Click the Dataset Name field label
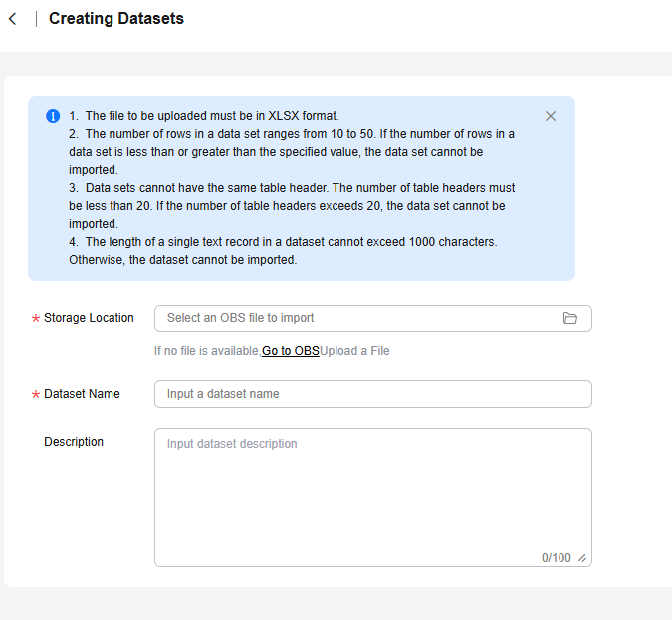Screen dimensions: 672x620 coord(82,394)
